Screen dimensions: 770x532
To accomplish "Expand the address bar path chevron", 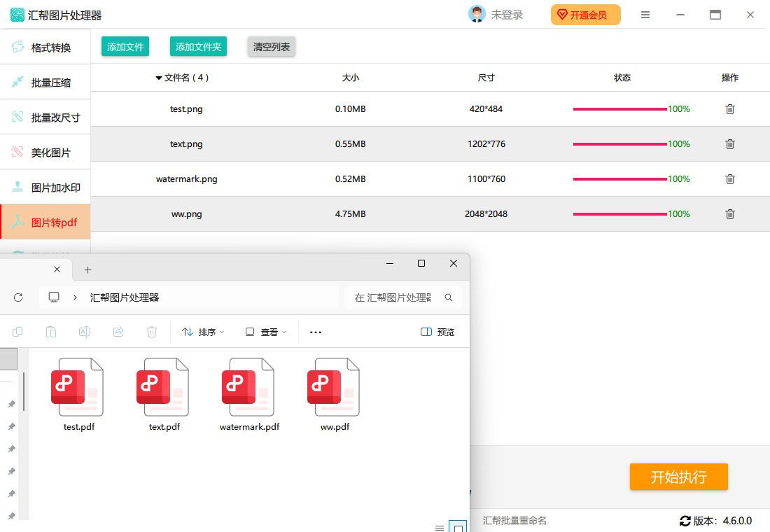I will point(75,297).
